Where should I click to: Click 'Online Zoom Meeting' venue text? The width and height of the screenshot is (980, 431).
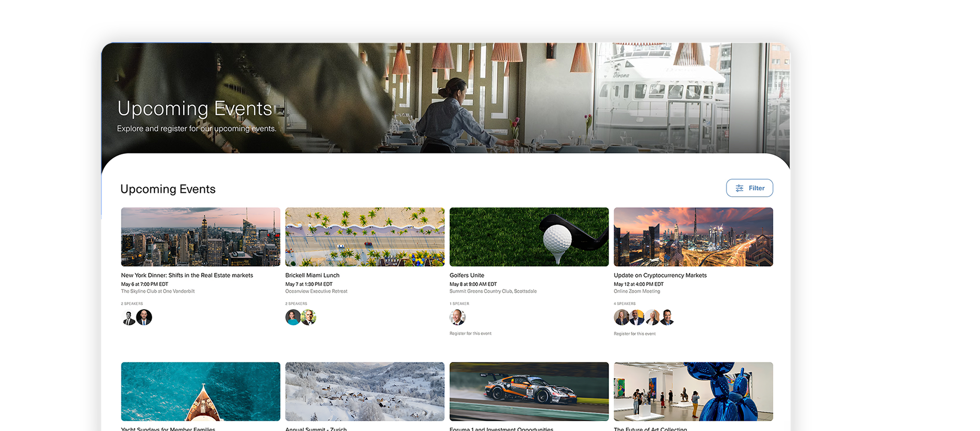pos(637,291)
